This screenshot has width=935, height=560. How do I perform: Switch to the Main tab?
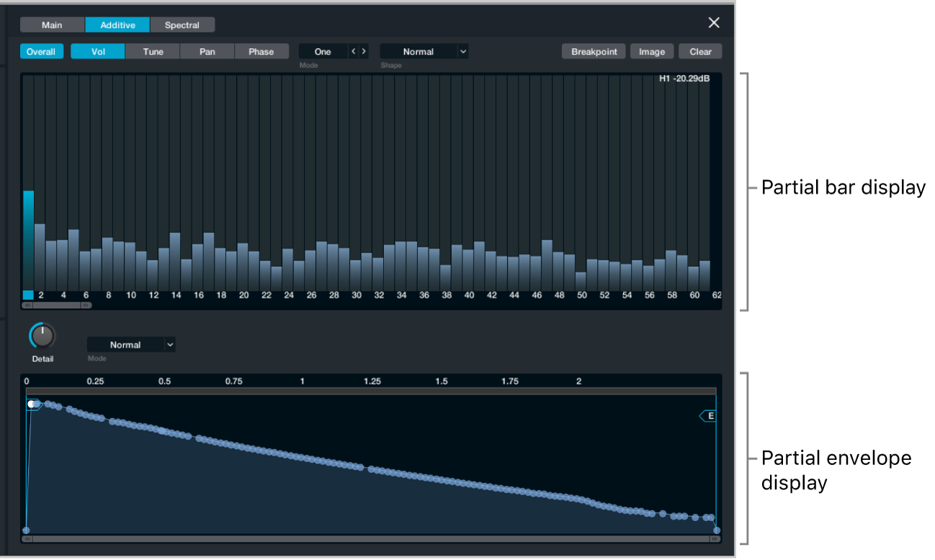click(51, 24)
